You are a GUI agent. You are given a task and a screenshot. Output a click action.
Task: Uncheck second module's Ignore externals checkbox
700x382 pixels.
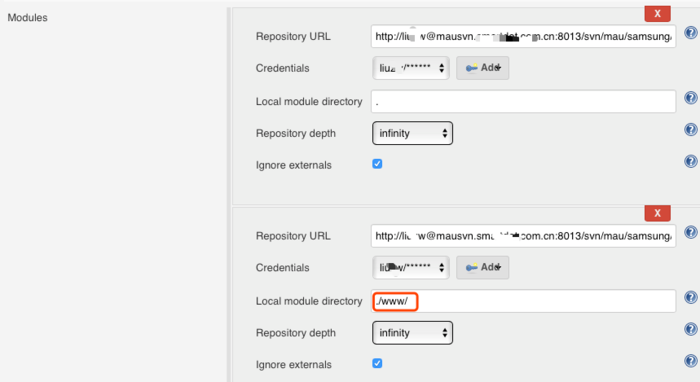(x=377, y=363)
